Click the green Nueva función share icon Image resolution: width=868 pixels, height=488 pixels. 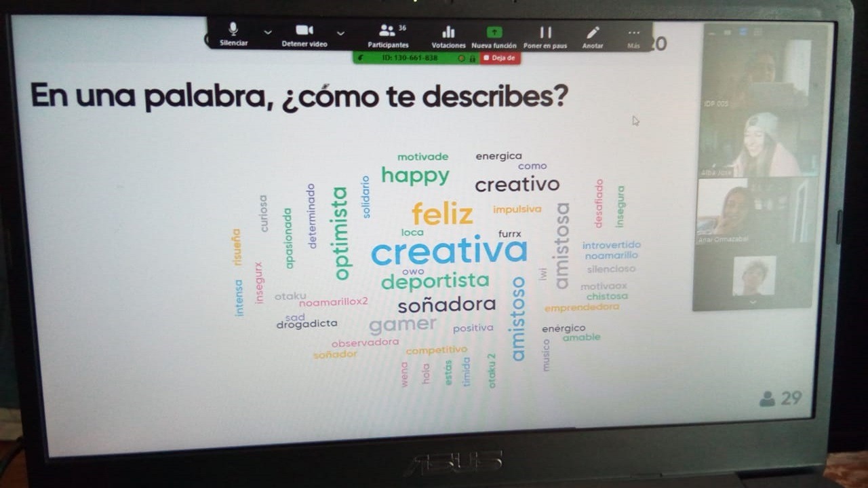(494, 34)
